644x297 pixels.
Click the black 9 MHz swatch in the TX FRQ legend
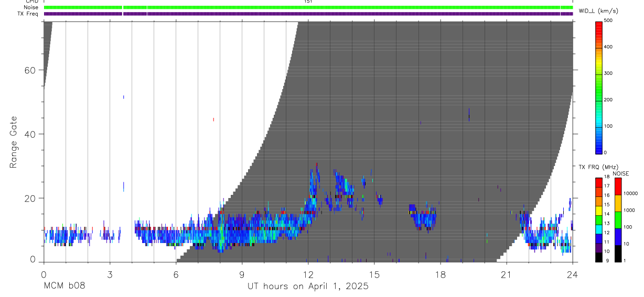tap(599, 257)
